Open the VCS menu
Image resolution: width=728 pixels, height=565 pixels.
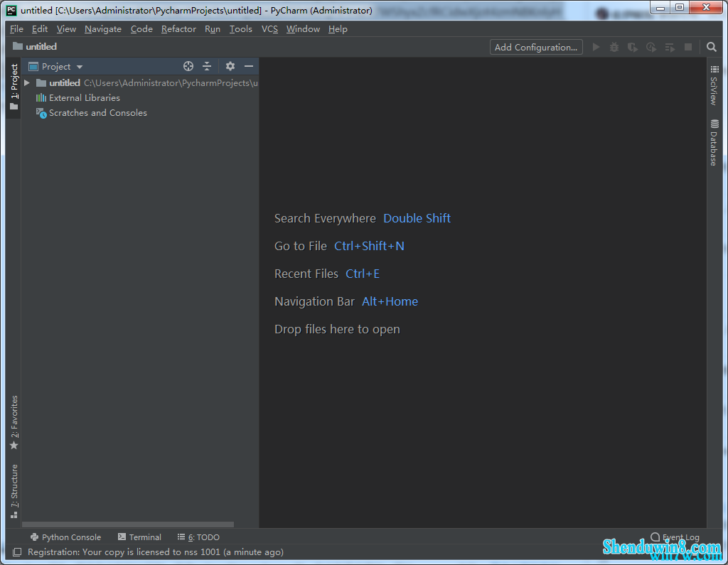[269, 29]
